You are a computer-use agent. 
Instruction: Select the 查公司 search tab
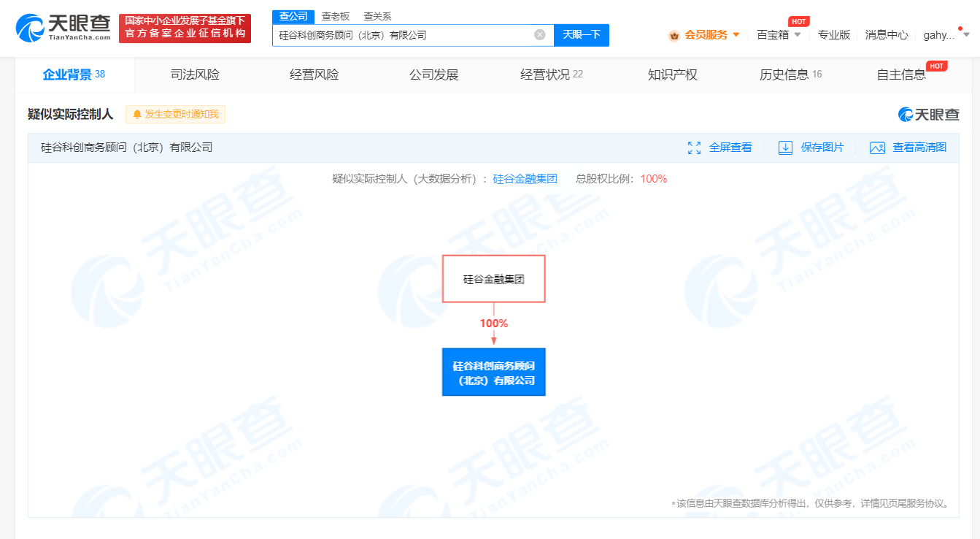[293, 16]
